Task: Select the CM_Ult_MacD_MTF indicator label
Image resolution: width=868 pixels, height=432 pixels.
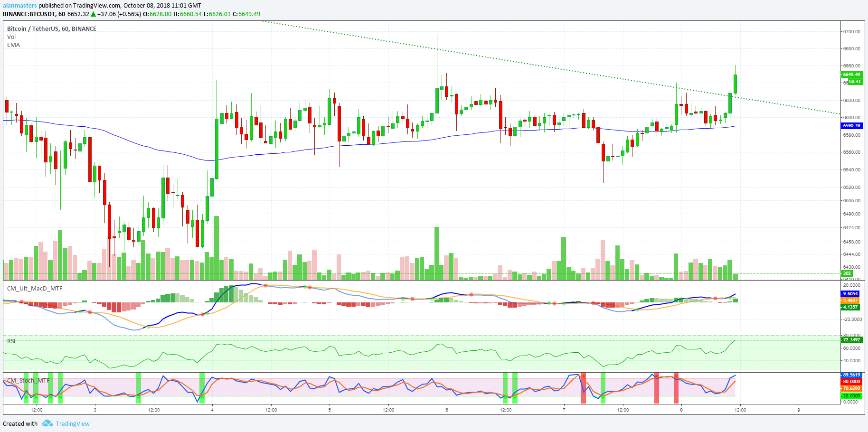Action: click(x=35, y=289)
